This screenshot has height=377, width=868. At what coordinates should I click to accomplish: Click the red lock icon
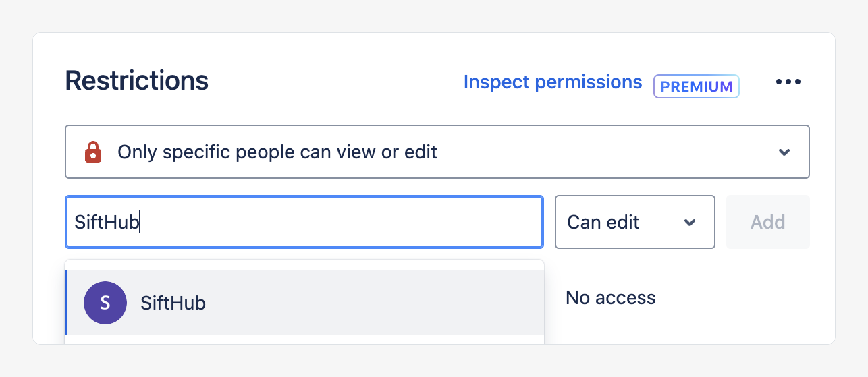point(93,152)
